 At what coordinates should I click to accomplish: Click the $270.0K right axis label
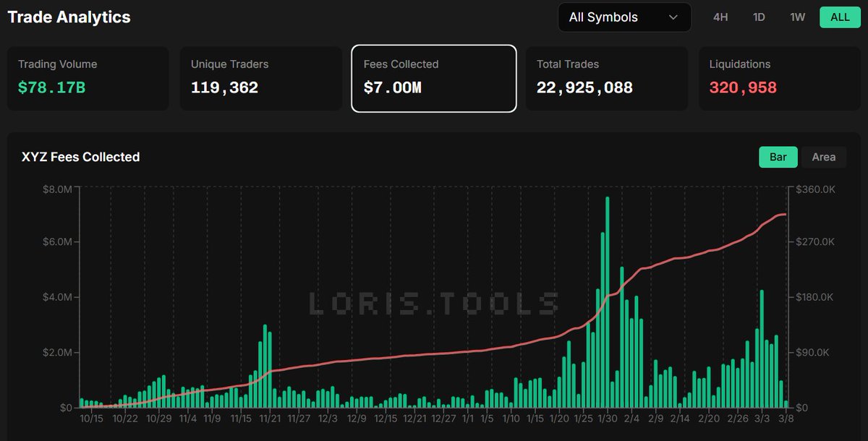point(815,242)
